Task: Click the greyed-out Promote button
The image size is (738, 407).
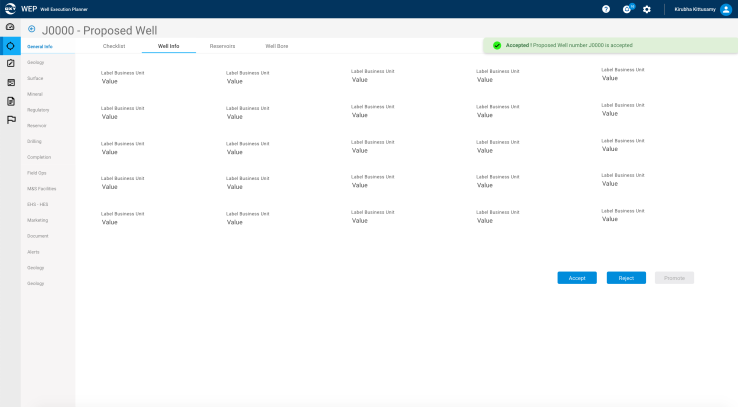Action: 674,278
